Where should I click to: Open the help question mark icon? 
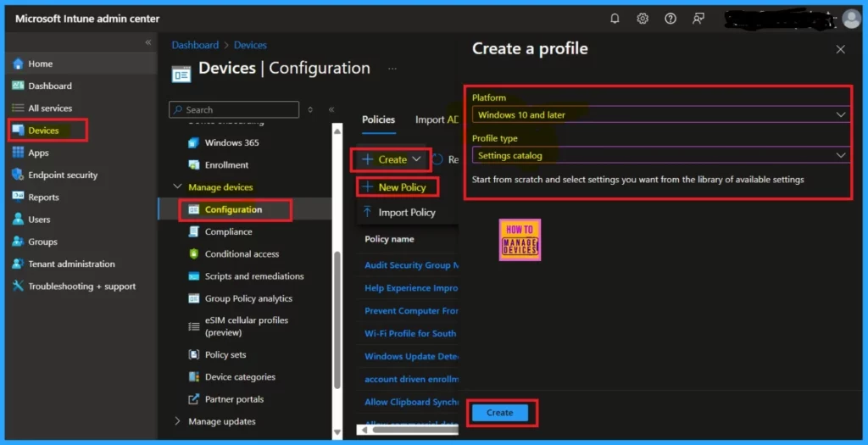(670, 19)
